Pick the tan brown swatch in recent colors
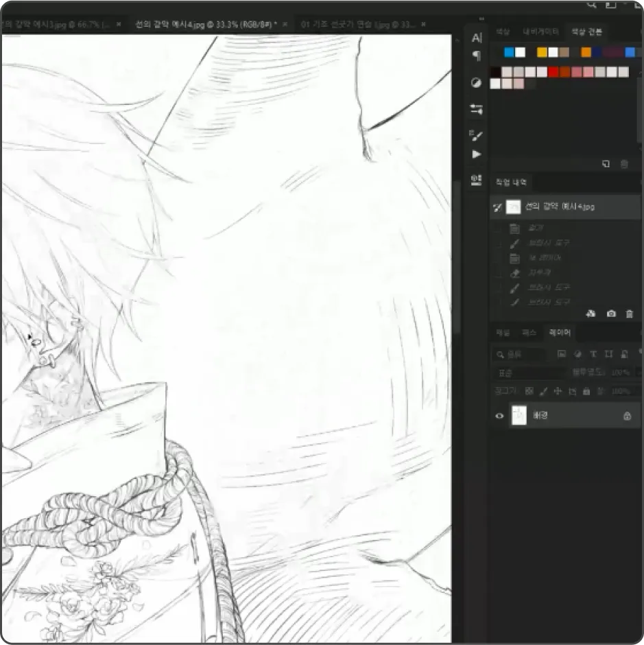The image size is (644, 645). click(x=564, y=52)
